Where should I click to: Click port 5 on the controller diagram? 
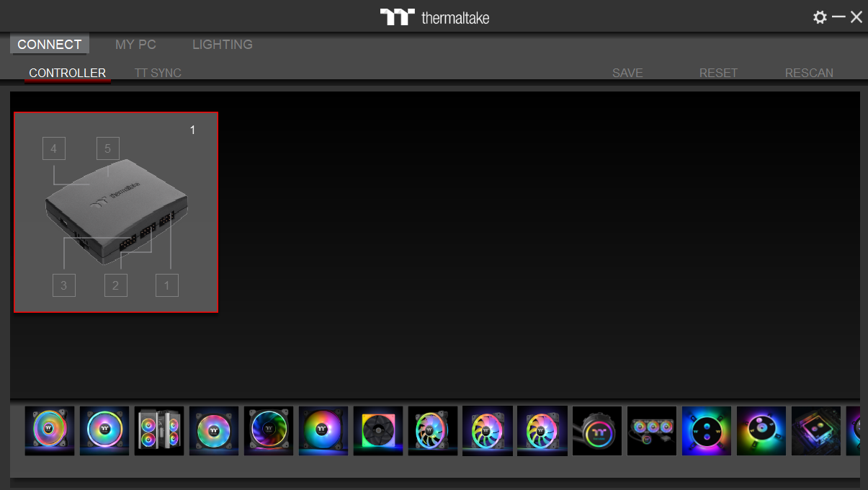(x=107, y=148)
